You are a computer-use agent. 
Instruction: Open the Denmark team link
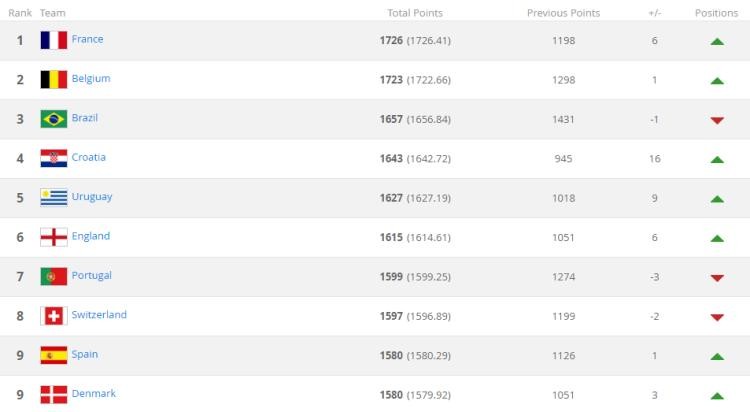(93, 393)
